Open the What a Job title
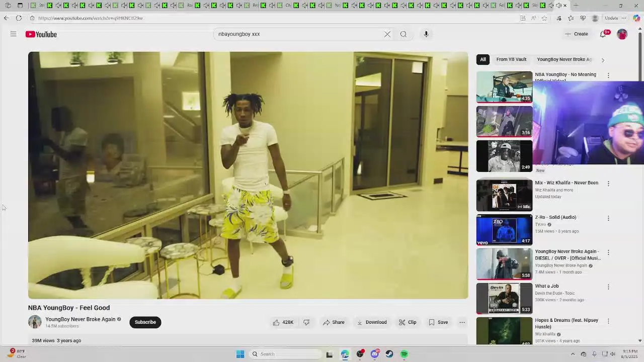The width and height of the screenshot is (644, 362). [x=547, y=286]
